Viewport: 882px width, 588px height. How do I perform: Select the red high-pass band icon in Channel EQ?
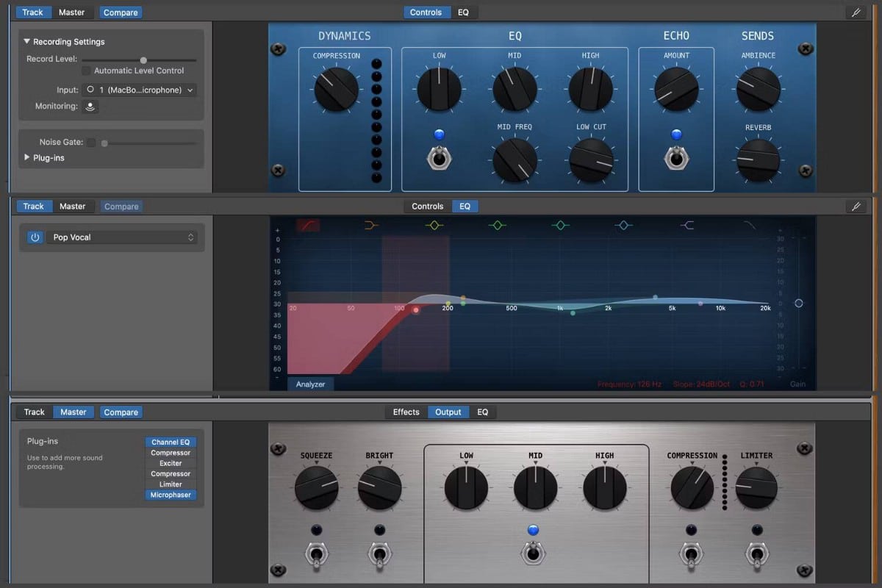click(307, 226)
